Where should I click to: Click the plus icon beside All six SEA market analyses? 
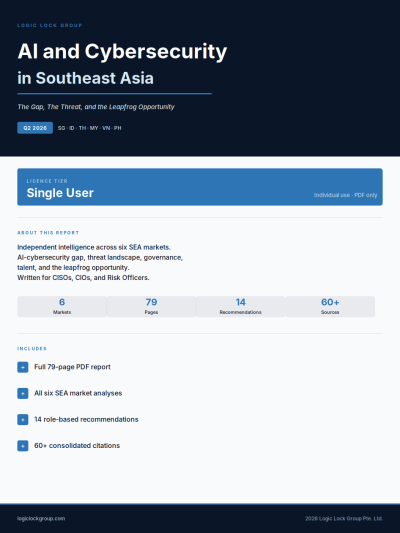(23, 393)
